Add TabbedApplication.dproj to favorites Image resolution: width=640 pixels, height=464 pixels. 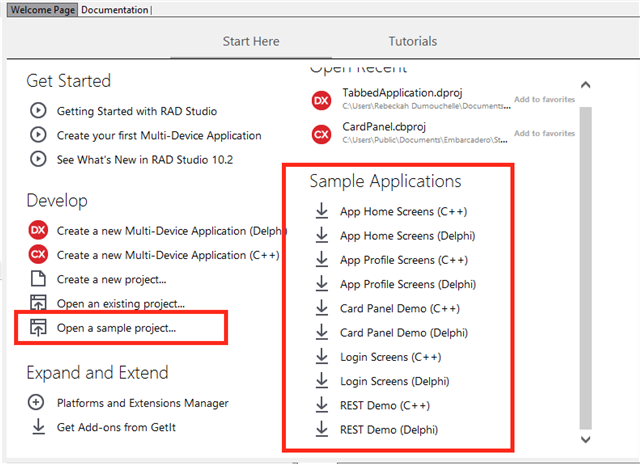544,99
